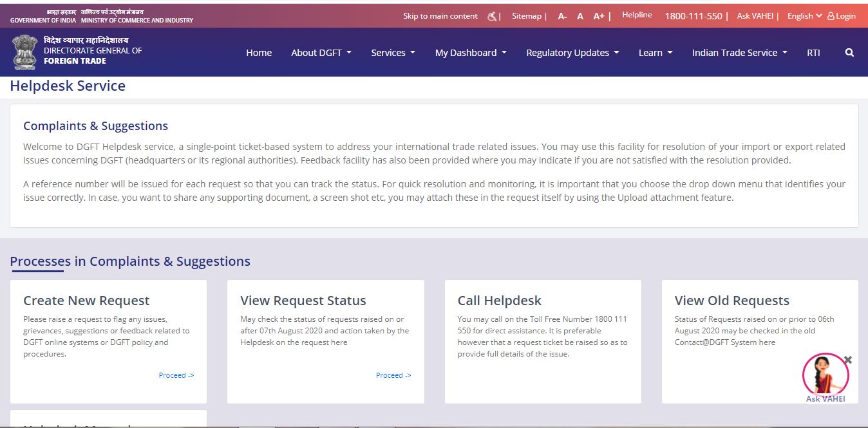Click Proceed under Create New Request
Image resolution: width=868 pixels, height=428 pixels.
tap(176, 375)
